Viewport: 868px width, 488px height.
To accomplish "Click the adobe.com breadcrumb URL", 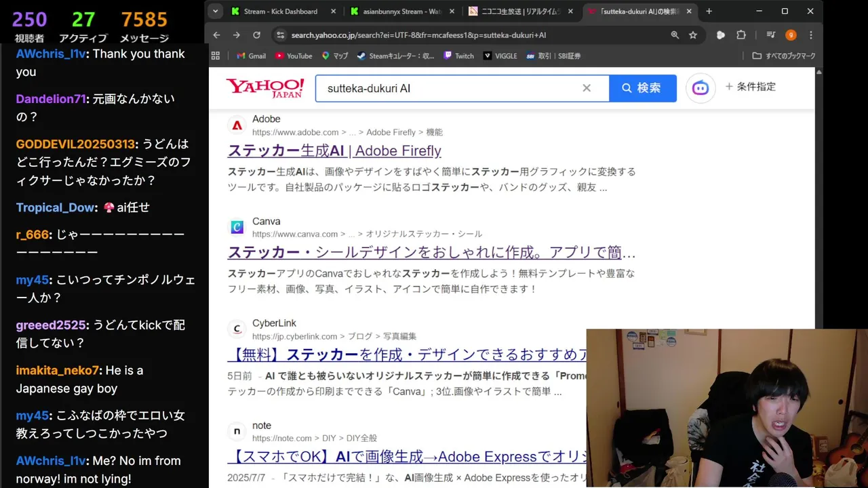I will point(347,132).
